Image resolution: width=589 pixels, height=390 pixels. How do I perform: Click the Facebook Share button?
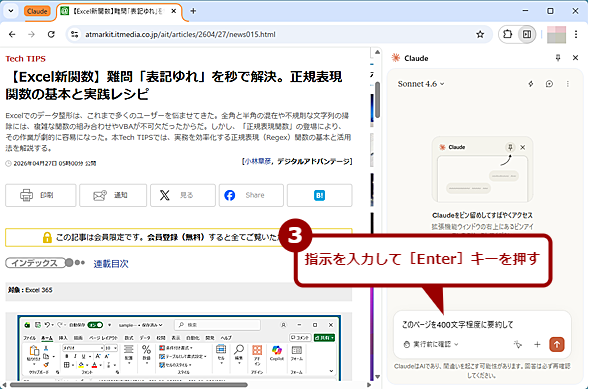pyautogui.click(x=251, y=195)
